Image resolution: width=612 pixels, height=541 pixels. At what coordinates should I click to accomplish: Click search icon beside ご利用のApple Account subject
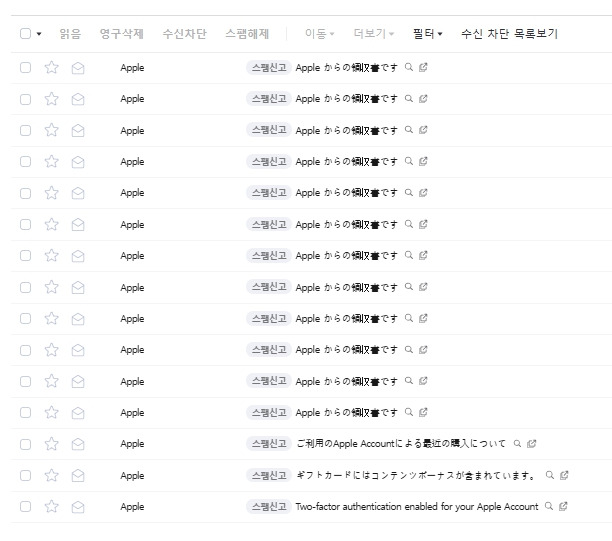point(517,443)
